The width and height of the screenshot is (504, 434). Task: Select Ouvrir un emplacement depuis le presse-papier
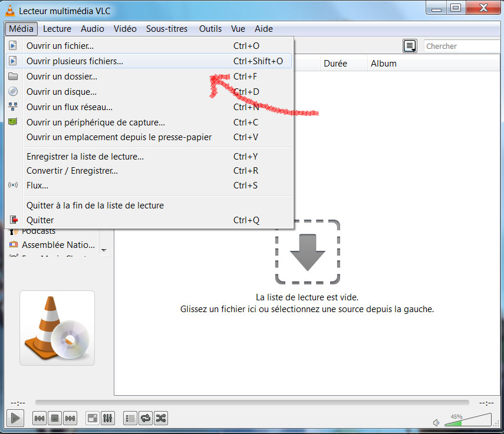click(x=149, y=137)
